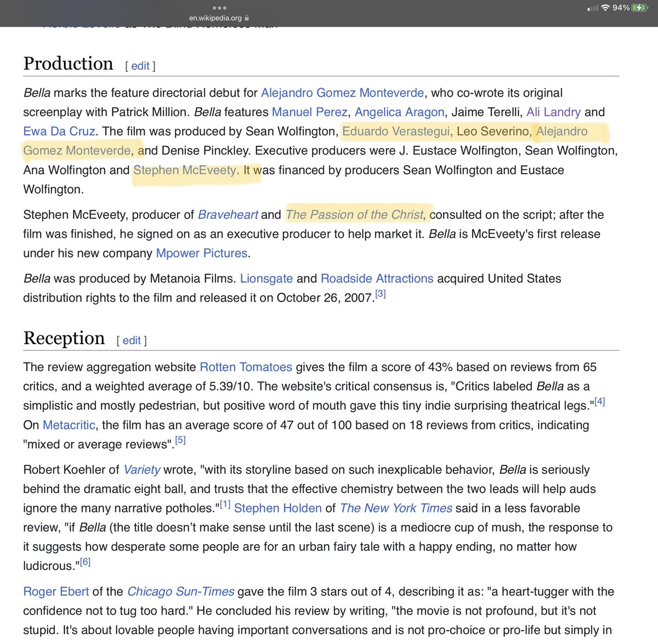This screenshot has width=658, height=644.
Task: Open the Variety link
Action: [x=142, y=470]
